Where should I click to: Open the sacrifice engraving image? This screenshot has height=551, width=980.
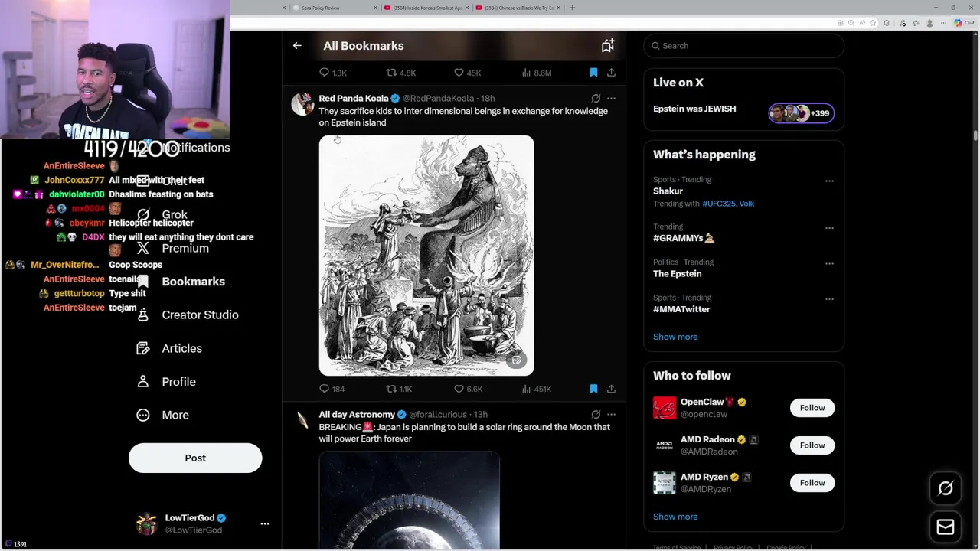(426, 256)
